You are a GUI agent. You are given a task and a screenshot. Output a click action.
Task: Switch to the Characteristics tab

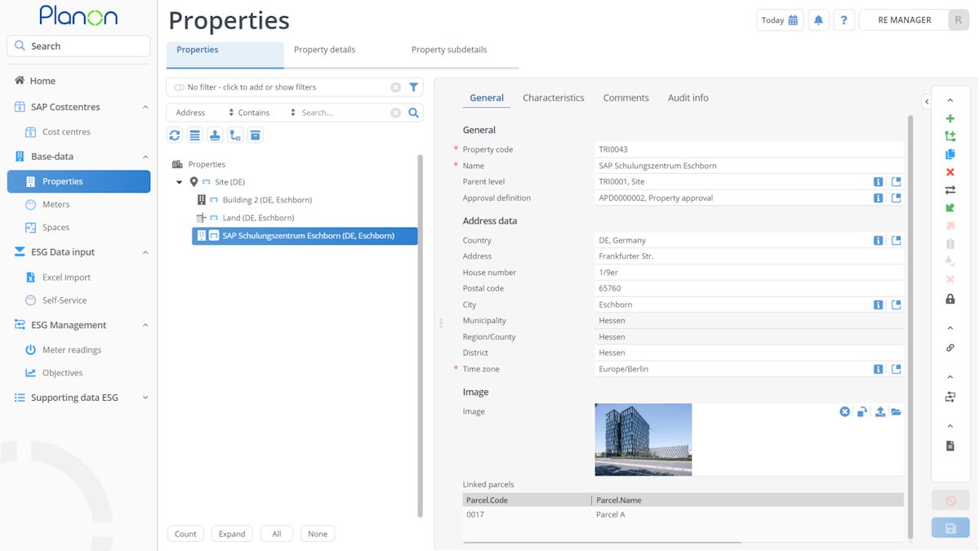pos(553,97)
